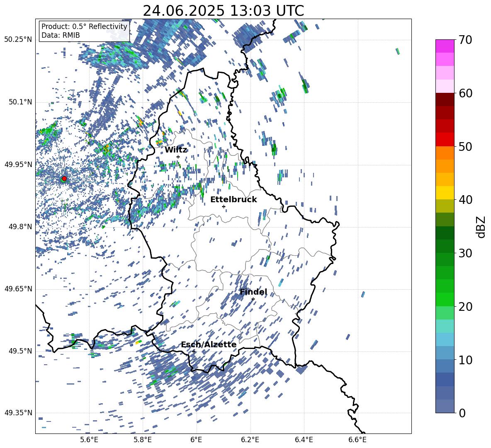Image resolution: width=491 pixels, height=448 pixels.
Task: Pick the bright green colorbar segment at 20
Action: click(x=445, y=299)
